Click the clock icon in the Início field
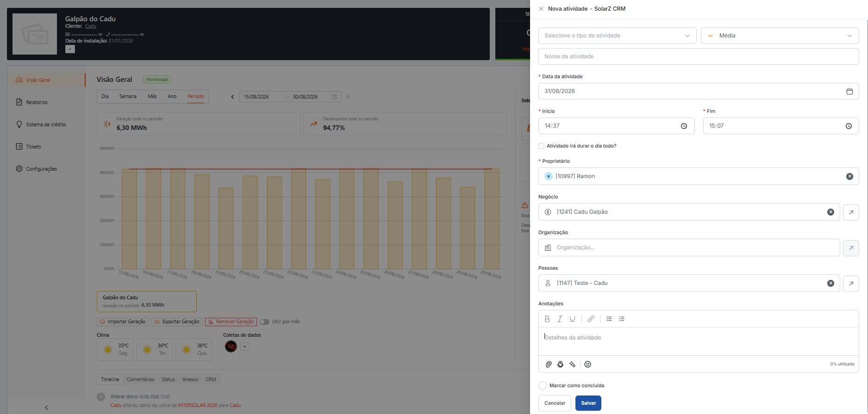 684,126
